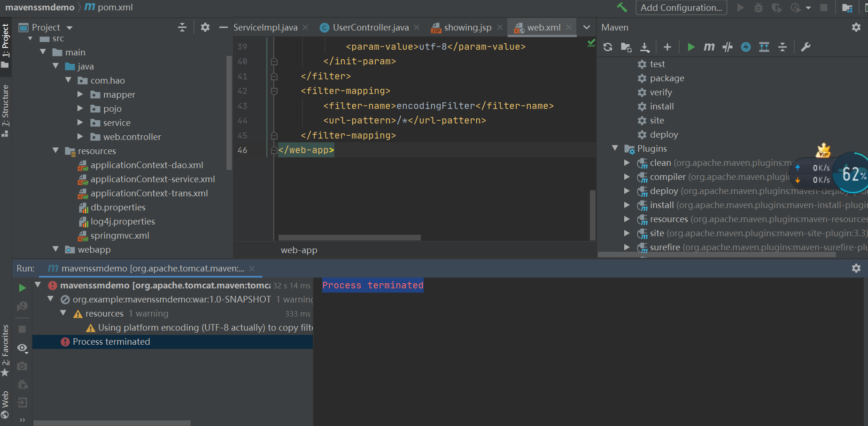Click the Run tree horizontal scrollbar
This screenshot has height=426, width=868.
111,423
